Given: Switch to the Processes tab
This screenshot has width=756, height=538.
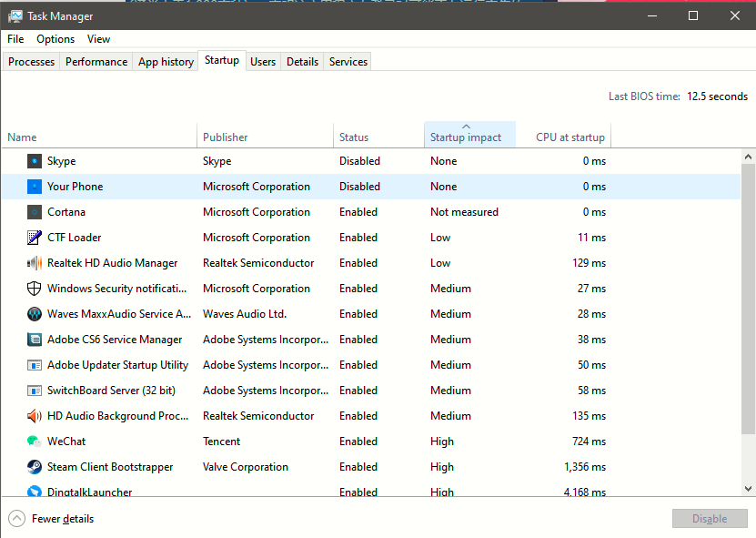Looking at the screenshot, I should 31,62.
